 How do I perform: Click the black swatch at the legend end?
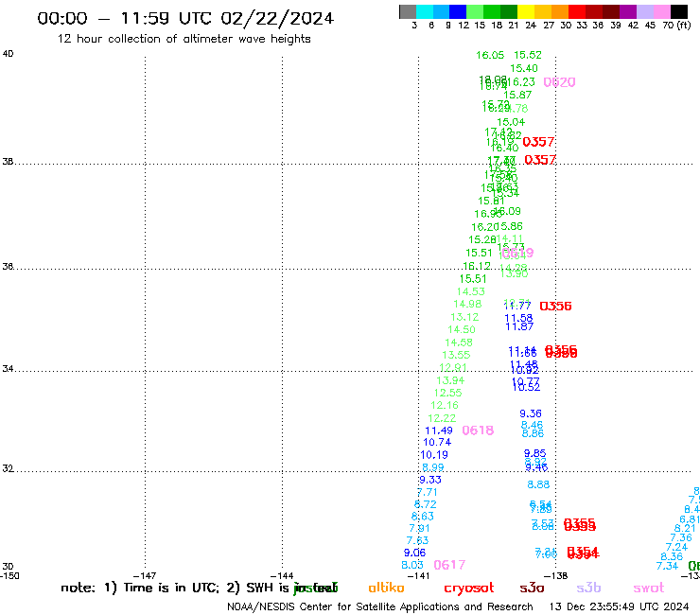679,11
